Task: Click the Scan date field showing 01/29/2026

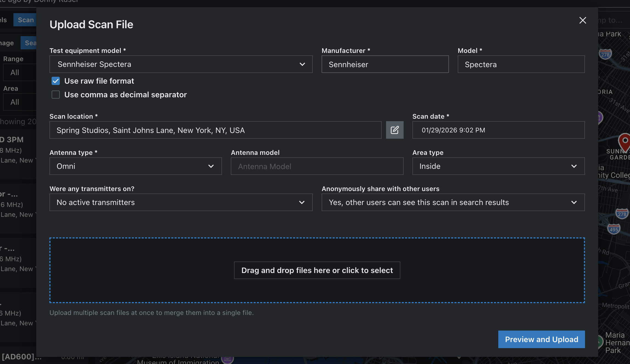Action: pyautogui.click(x=498, y=130)
